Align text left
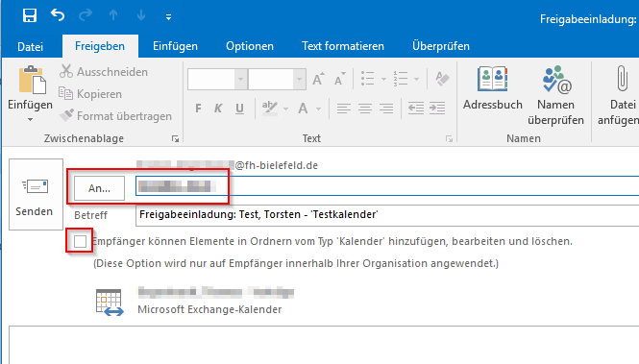Image resolution: width=639 pixels, height=364 pixels. [344, 109]
